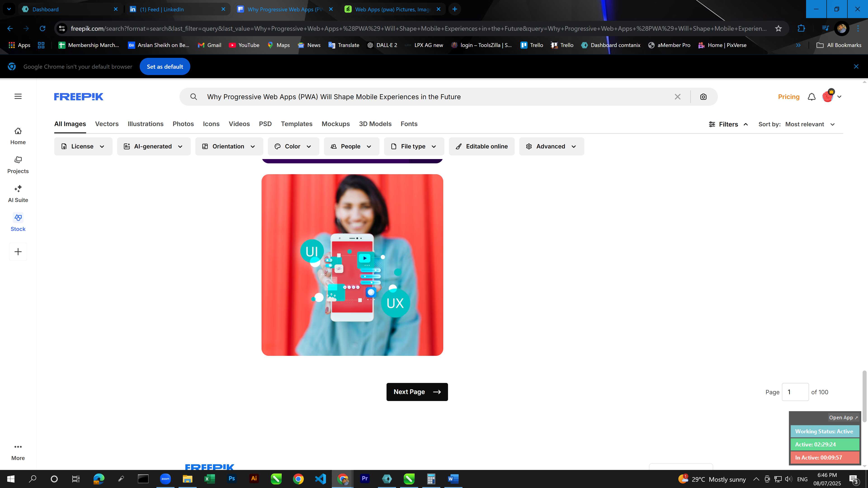This screenshot has height=488, width=868.
Task: Select the 3D Models category tab
Action: (375, 124)
